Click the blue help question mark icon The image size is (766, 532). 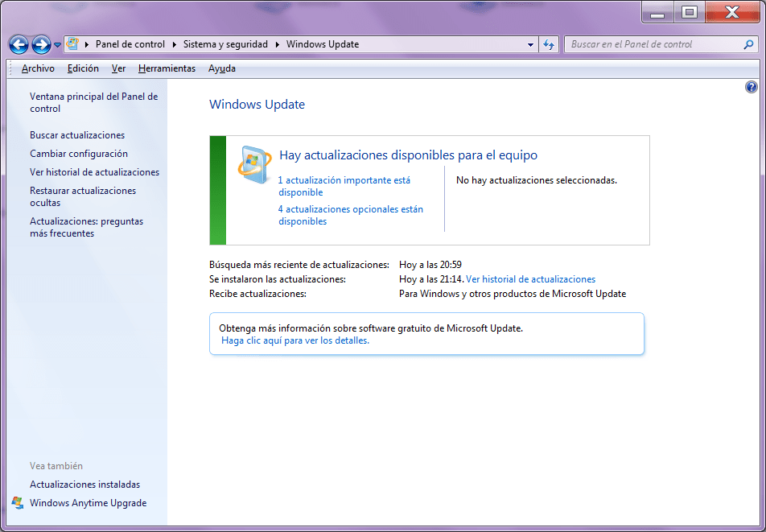(x=751, y=88)
